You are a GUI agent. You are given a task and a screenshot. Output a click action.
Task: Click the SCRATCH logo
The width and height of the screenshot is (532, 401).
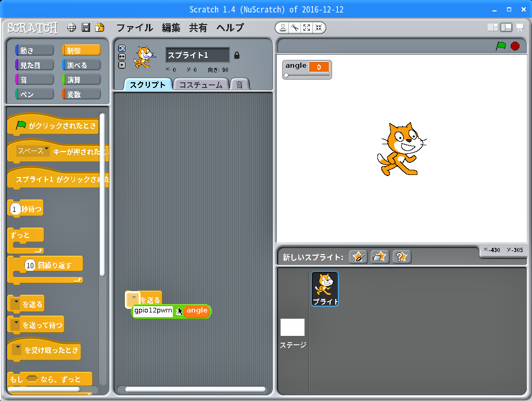coord(33,28)
